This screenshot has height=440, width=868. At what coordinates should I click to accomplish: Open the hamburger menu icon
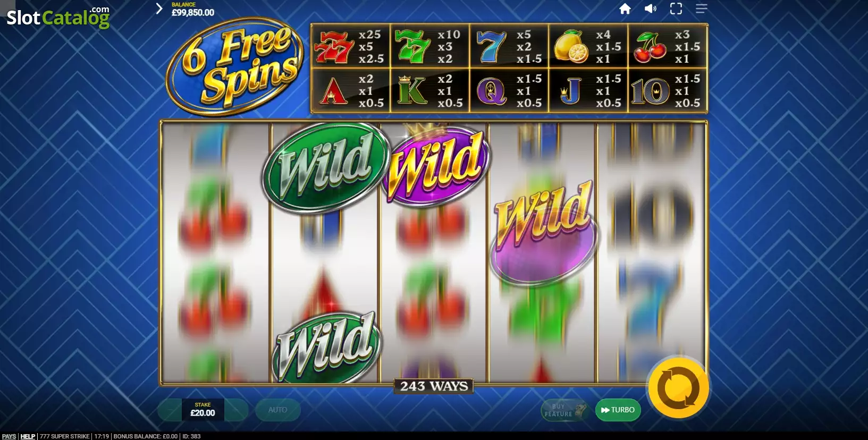[x=701, y=9]
